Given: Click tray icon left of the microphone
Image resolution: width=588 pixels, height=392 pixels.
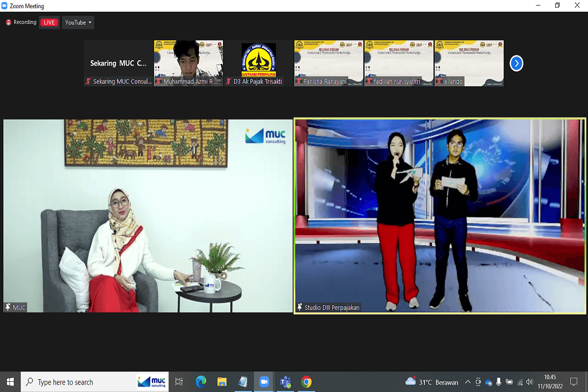Looking at the screenshot, I should point(488,382).
